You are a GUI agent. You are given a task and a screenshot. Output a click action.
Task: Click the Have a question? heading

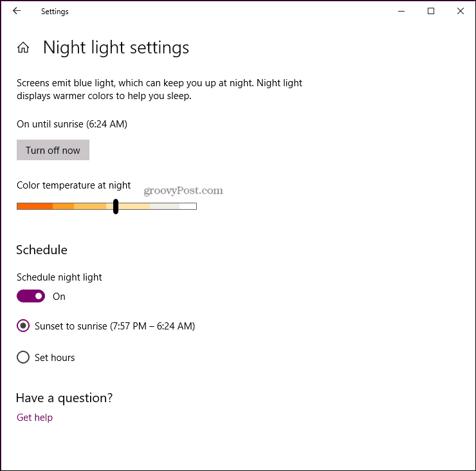pyautogui.click(x=64, y=398)
